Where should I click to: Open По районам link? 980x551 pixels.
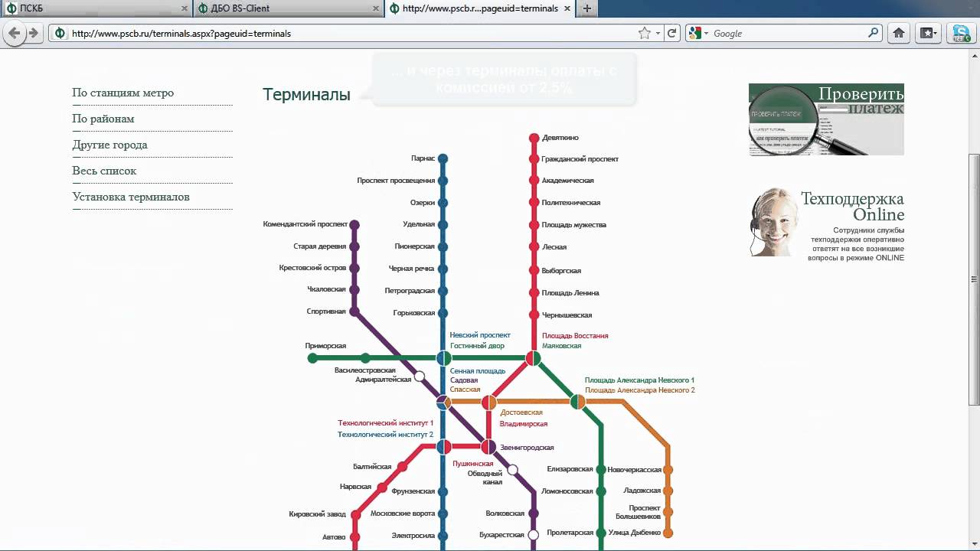(103, 119)
